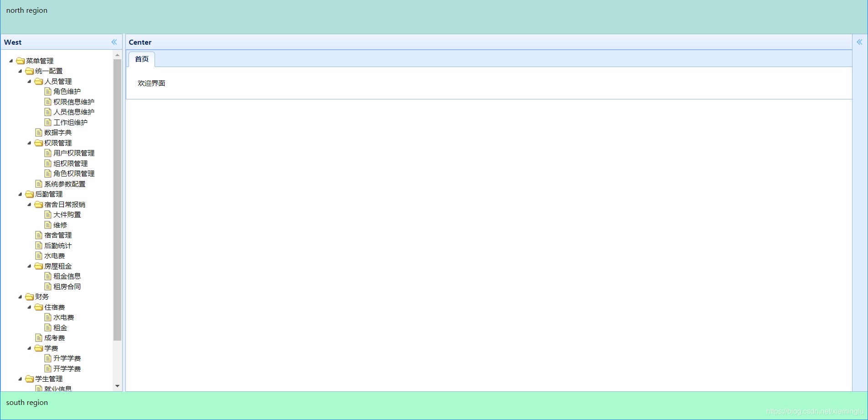Image resolution: width=868 pixels, height=420 pixels.
Task: Open the 人员信息维护 menu item
Action: 74,112
